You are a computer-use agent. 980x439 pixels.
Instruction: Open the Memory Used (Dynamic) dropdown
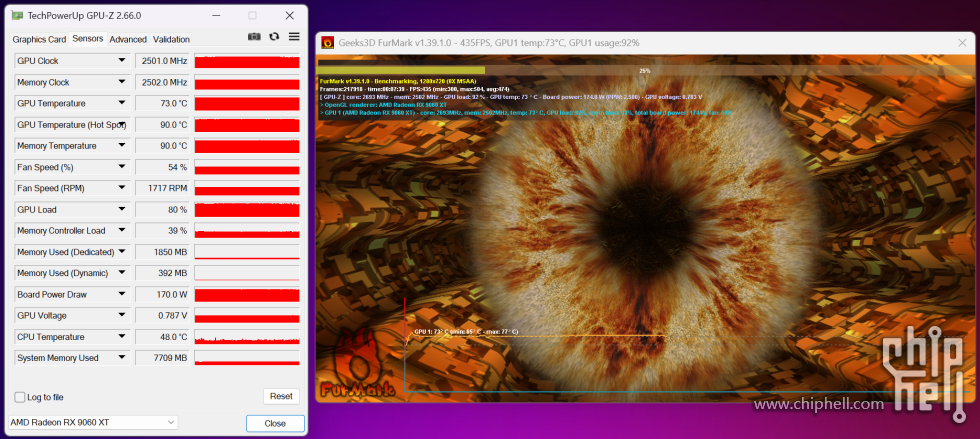[122, 274]
